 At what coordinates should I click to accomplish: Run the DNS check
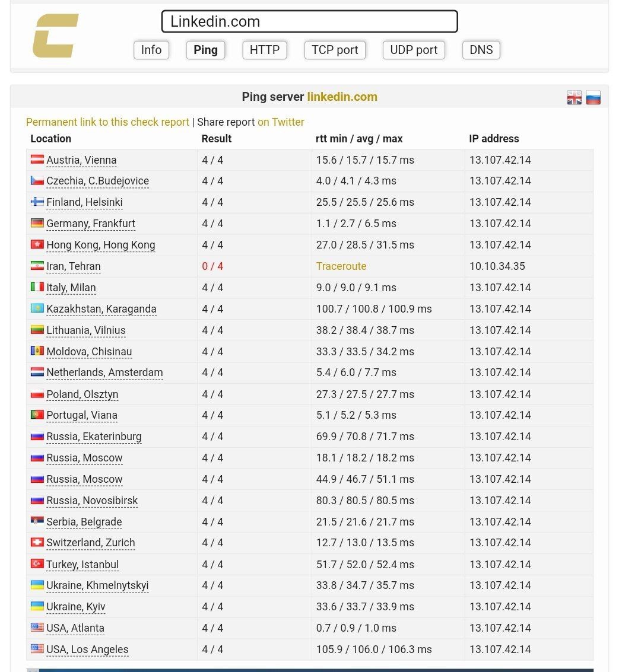481,50
